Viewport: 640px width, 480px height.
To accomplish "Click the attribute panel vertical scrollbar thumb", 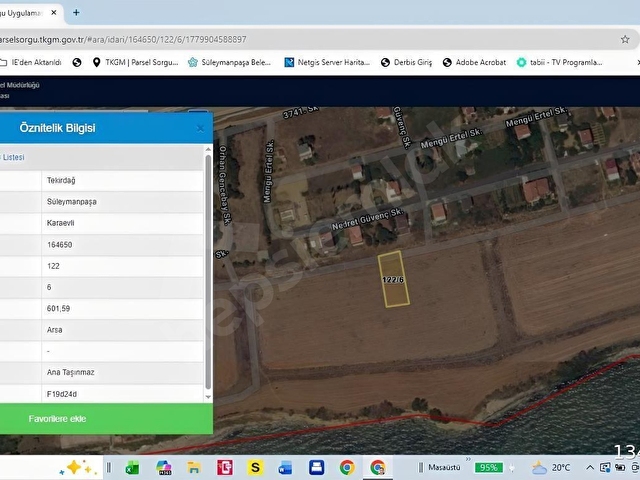I will [209, 271].
